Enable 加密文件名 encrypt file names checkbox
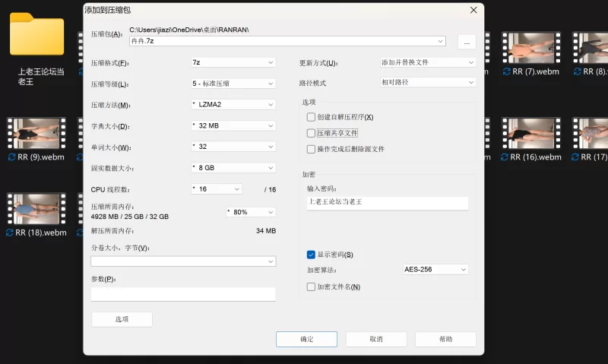The height and width of the screenshot is (364, 608). (x=311, y=286)
